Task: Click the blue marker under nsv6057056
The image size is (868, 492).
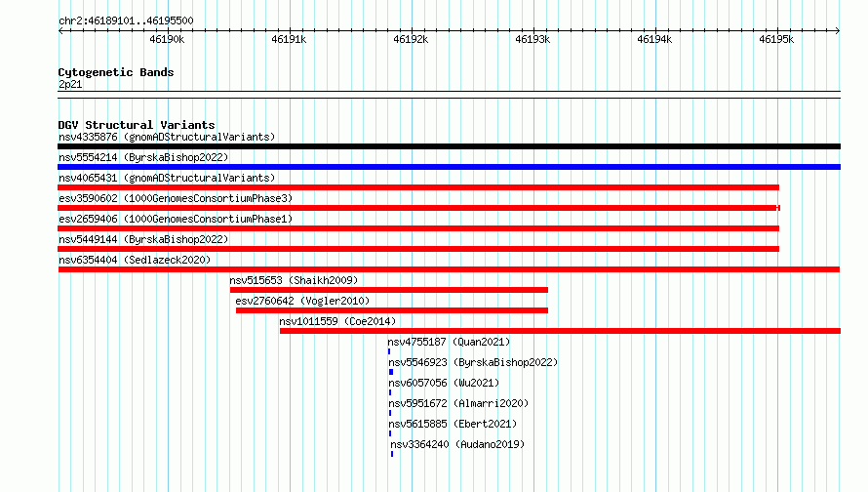Action: [x=390, y=392]
